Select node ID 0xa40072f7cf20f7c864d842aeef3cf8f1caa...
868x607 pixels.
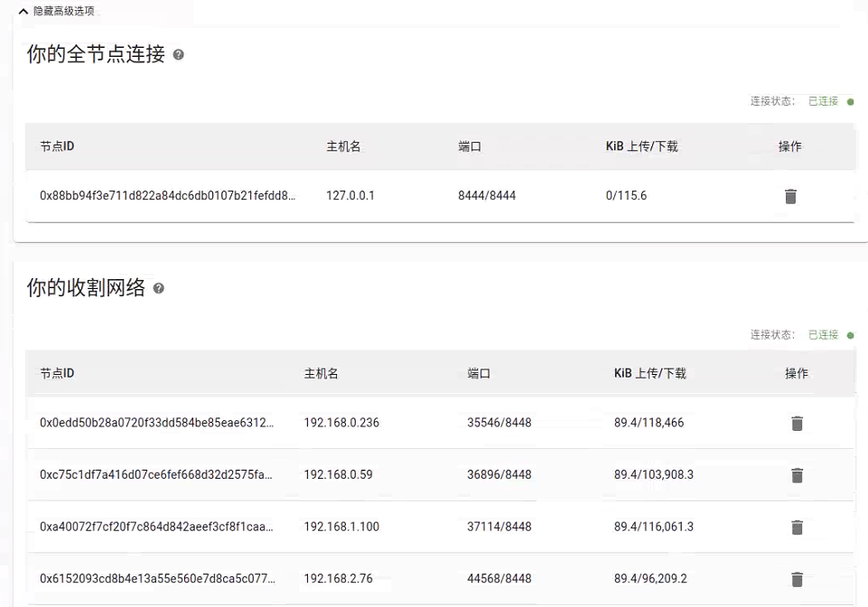click(x=156, y=527)
